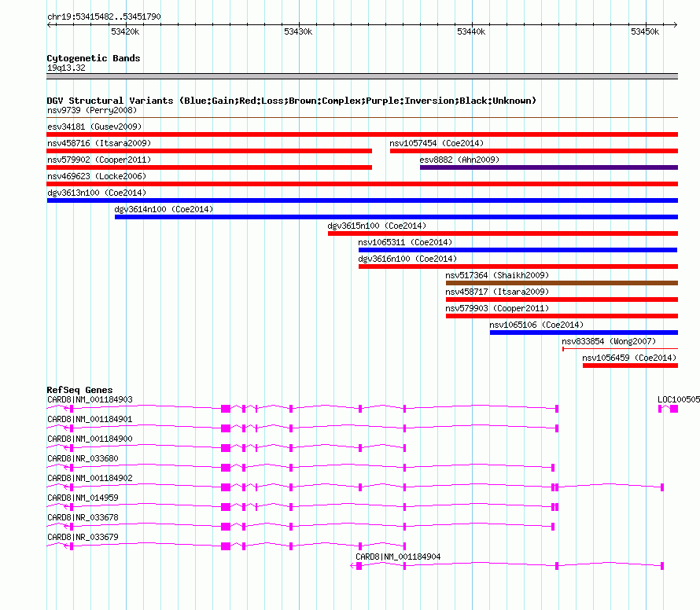Click the dgv3613n100 (Coe2014) label

pos(97,193)
